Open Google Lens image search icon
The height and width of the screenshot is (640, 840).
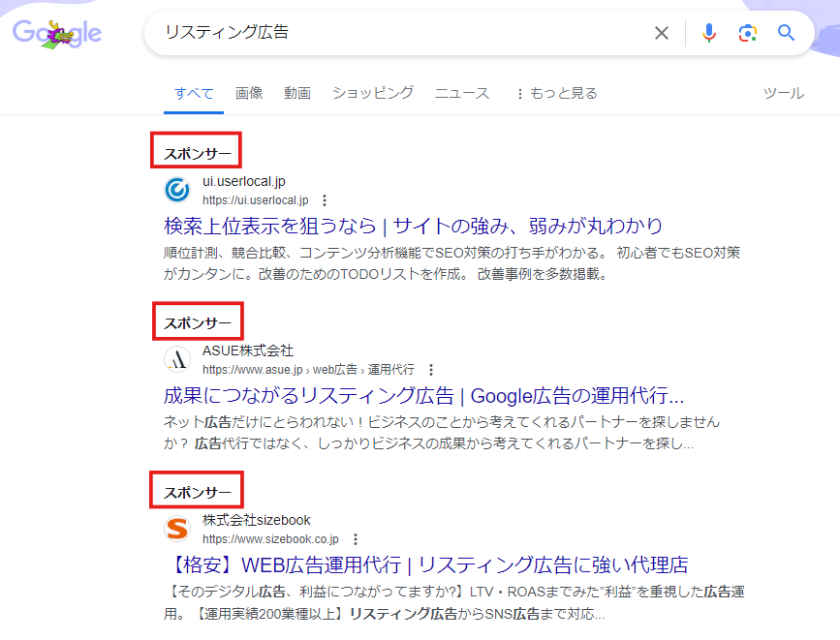click(747, 33)
